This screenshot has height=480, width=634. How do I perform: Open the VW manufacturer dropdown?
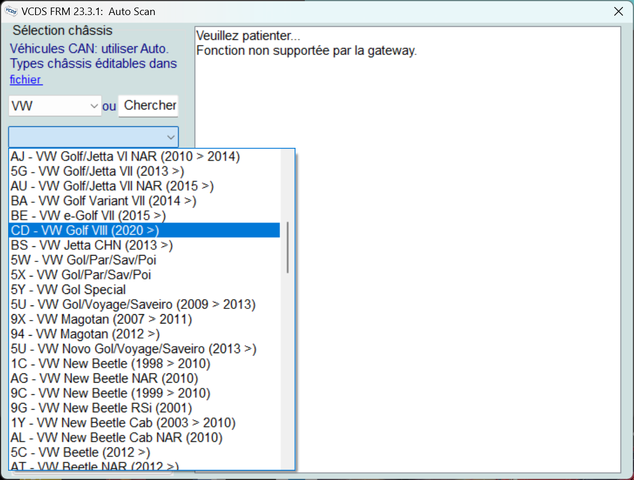(55, 106)
